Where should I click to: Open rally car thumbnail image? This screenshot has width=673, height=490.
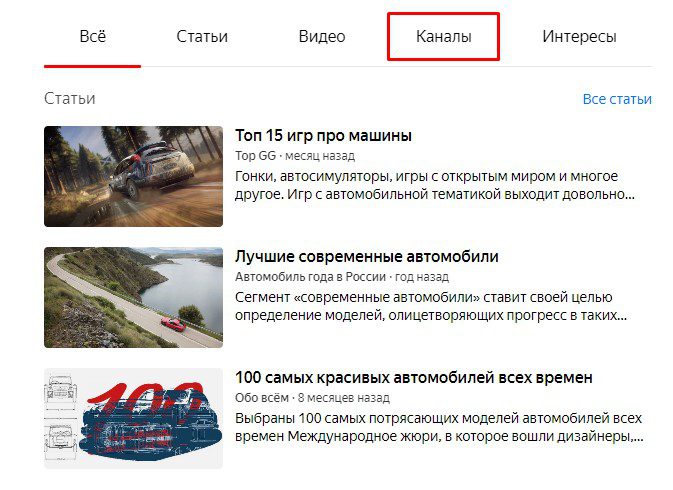click(x=133, y=176)
